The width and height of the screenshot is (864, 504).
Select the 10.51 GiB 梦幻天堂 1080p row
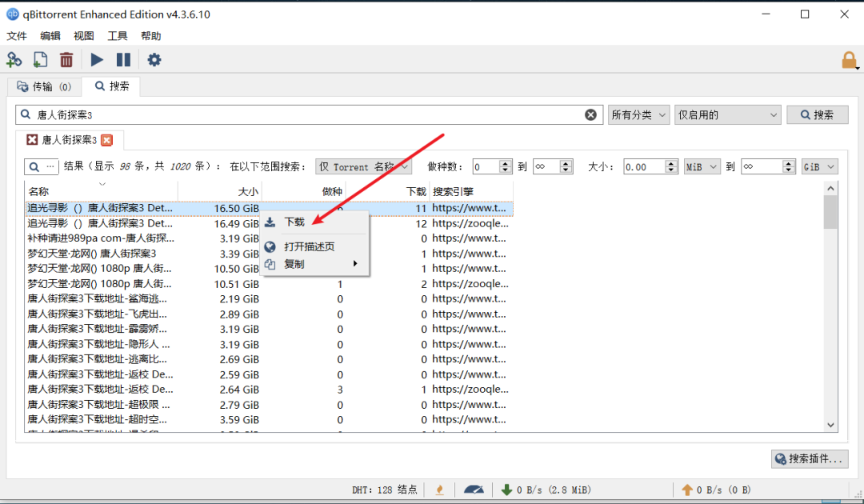(x=269, y=284)
